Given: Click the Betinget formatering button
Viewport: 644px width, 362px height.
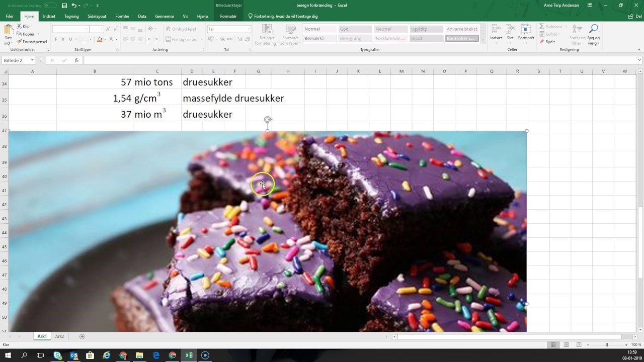Looking at the screenshot, I should click(266, 35).
